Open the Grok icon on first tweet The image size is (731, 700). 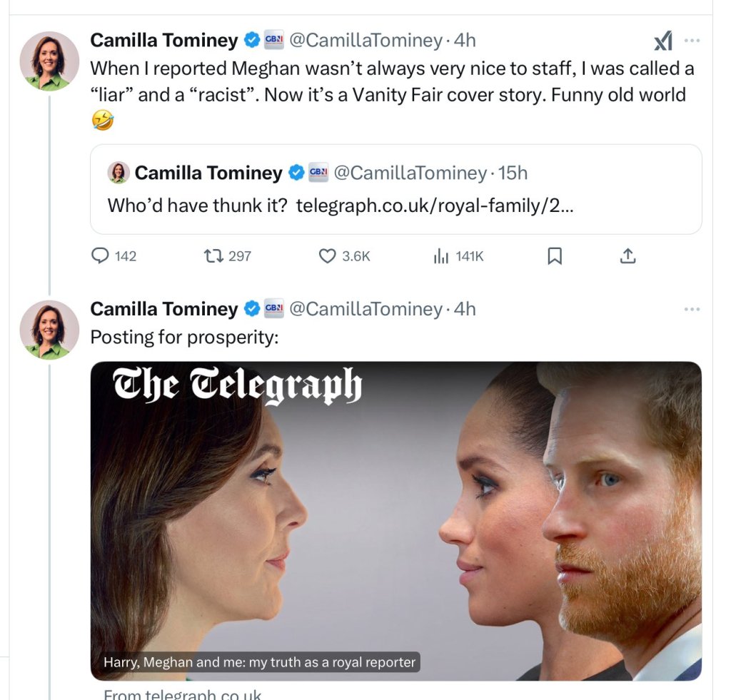[663, 41]
